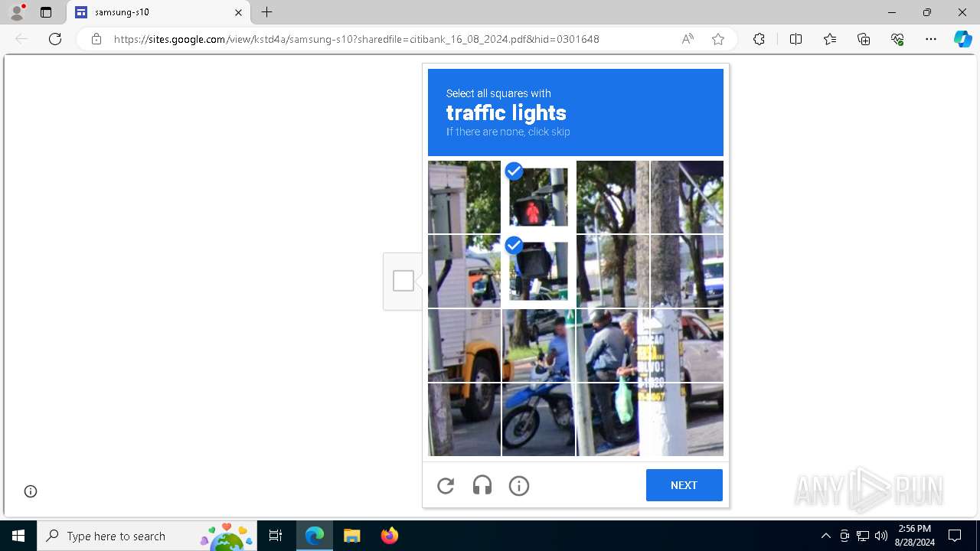
Task: Refresh the browser page
Action: click(55, 39)
